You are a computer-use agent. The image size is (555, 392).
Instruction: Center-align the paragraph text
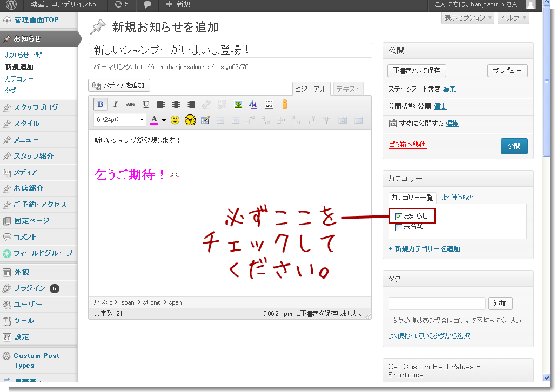coord(176,104)
